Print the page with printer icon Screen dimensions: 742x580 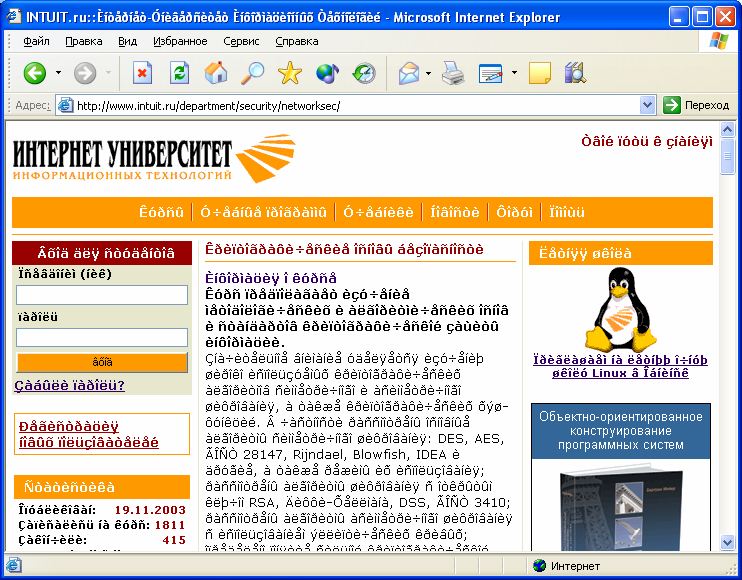coord(453,73)
